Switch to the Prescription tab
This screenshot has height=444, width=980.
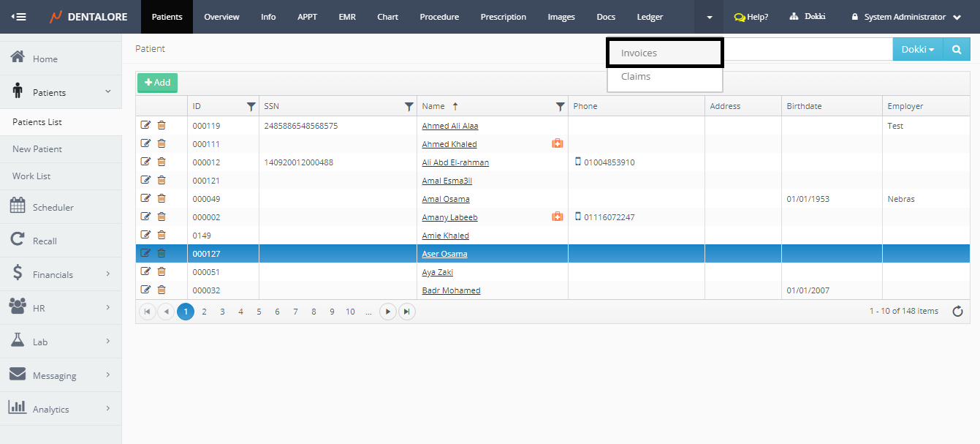click(504, 17)
